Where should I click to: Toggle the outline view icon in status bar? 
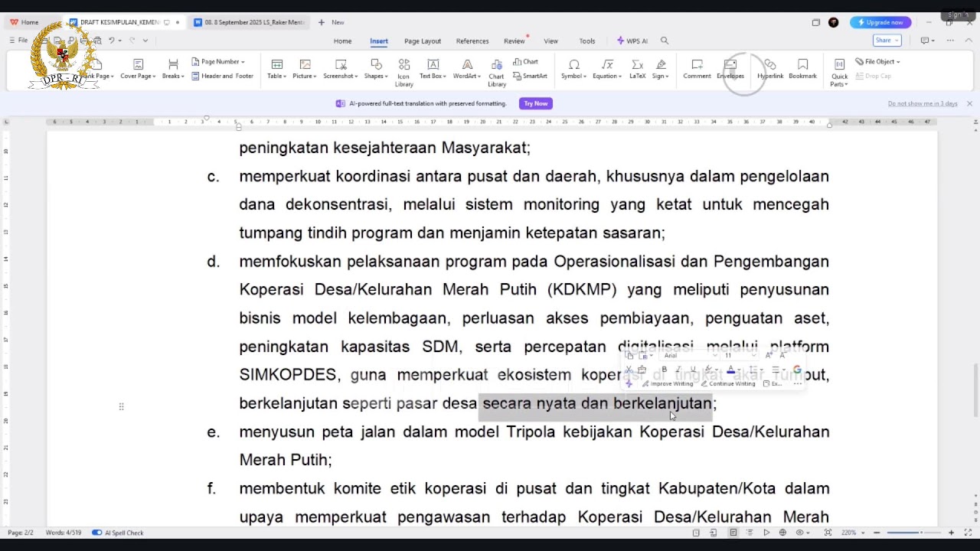[x=749, y=533]
